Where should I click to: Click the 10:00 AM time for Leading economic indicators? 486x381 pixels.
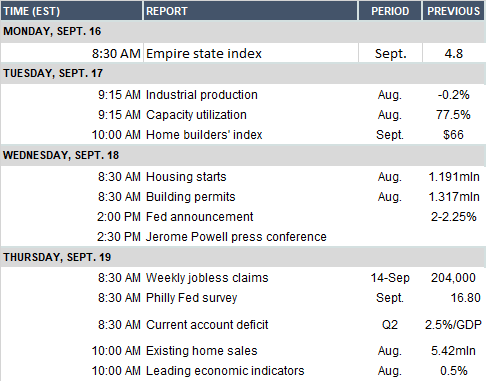click(x=116, y=371)
